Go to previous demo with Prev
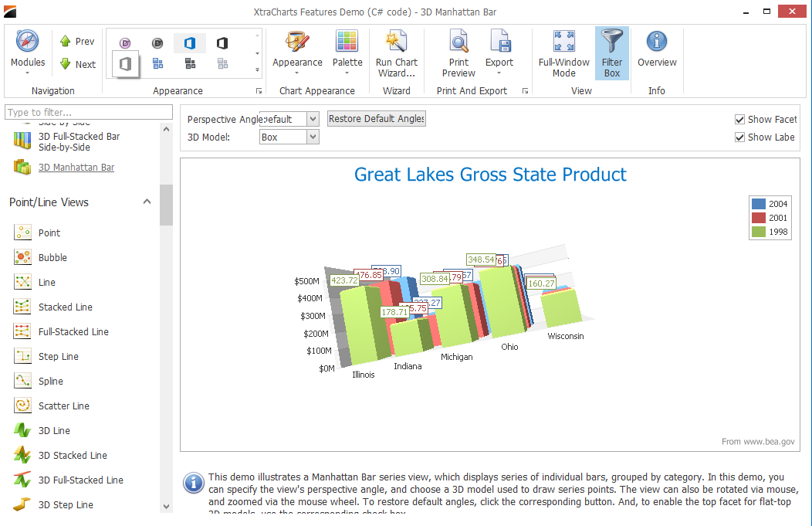The width and height of the screenshot is (812, 526). pyautogui.click(x=77, y=42)
